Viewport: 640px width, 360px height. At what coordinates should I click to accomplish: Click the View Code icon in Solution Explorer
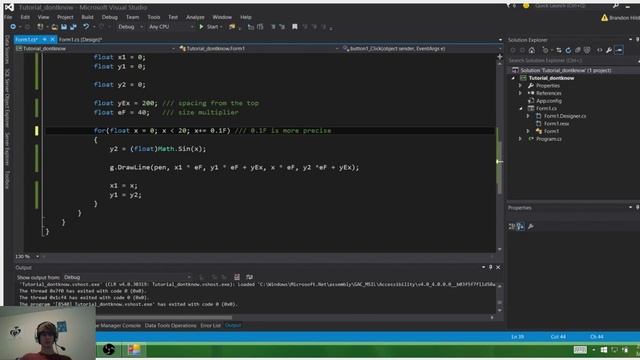click(x=600, y=50)
